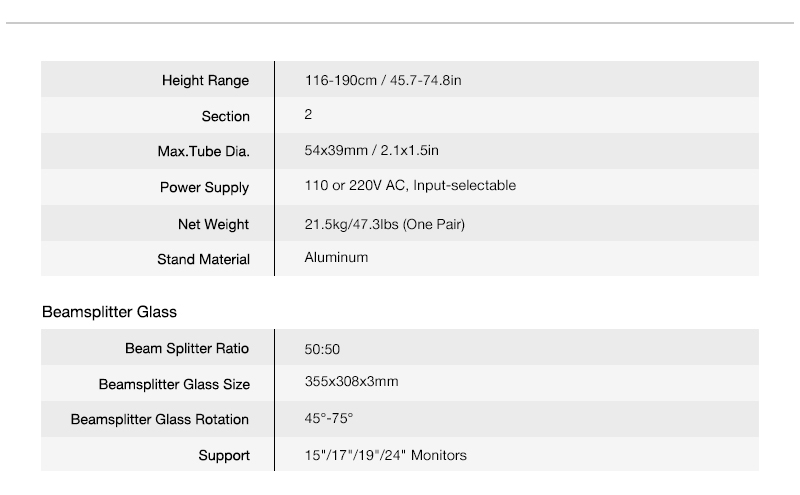Select the 15"/17"/19"/24" Monitors value
The width and height of the screenshot is (800, 495).
pyautogui.click(x=385, y=455)
